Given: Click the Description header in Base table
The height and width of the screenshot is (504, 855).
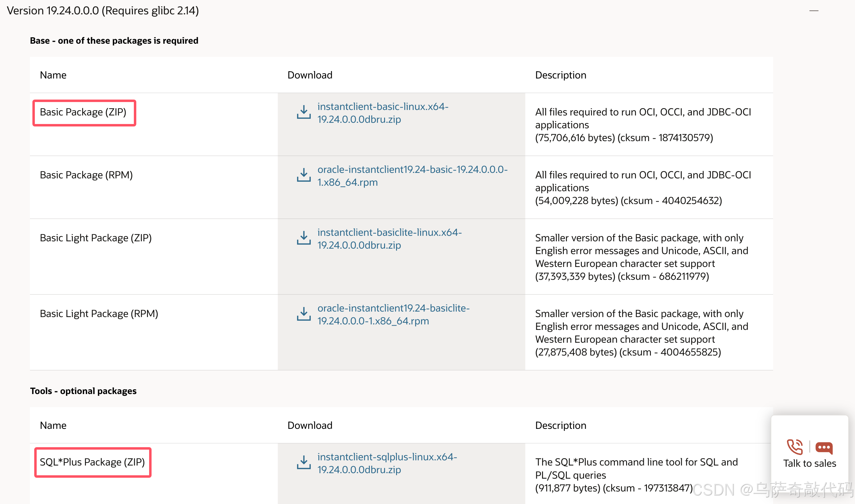Looking at the screenshot, I should 561,75.
